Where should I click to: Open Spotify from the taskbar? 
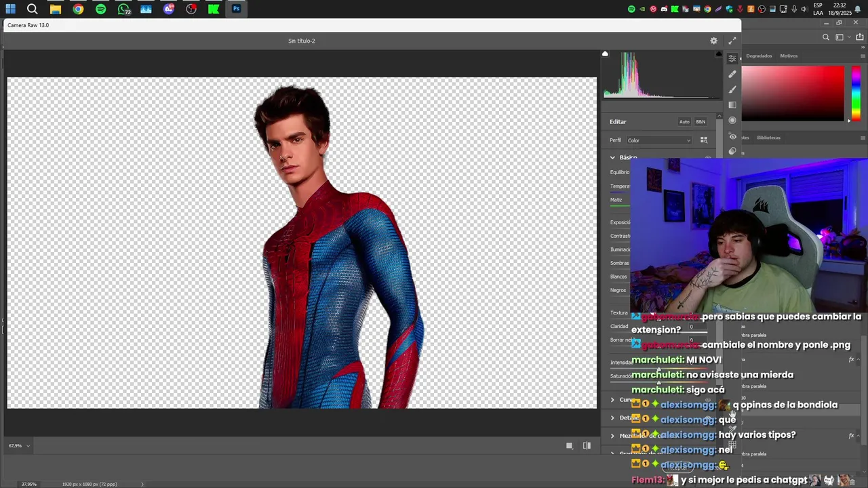tap(100, 9)
